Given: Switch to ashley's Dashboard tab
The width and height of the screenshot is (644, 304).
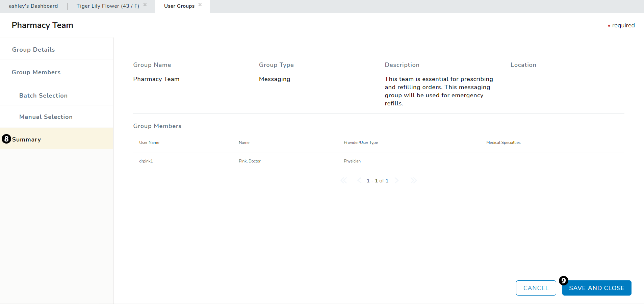Looking at the screenshot, I should point(33,6).
